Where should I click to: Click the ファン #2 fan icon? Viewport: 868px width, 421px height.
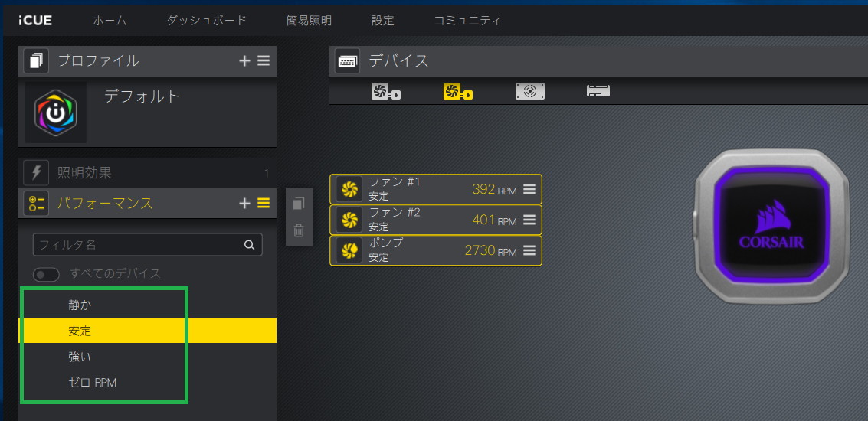point(349,220)
